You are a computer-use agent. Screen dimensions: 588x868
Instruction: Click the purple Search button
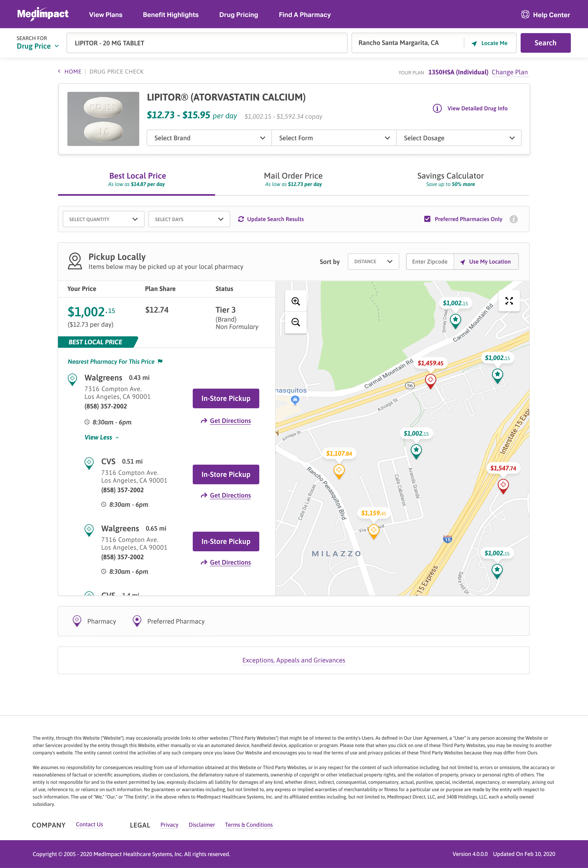point(545,43)
